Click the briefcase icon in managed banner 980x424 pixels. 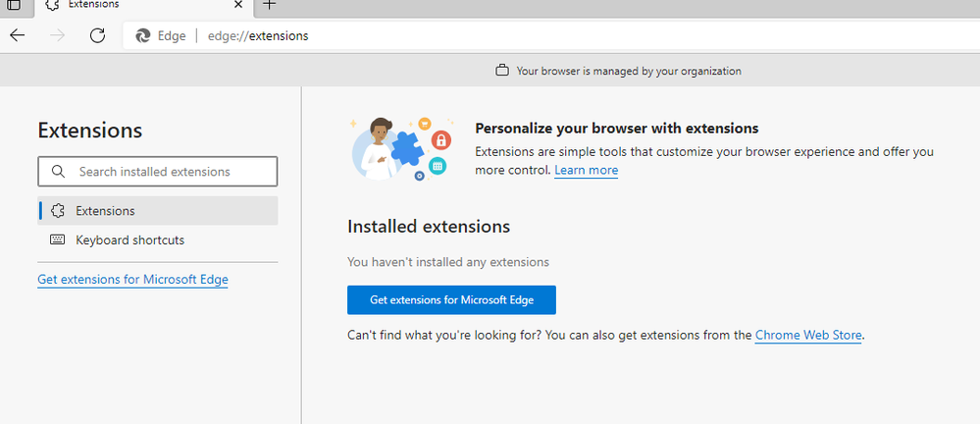point(502,71)
